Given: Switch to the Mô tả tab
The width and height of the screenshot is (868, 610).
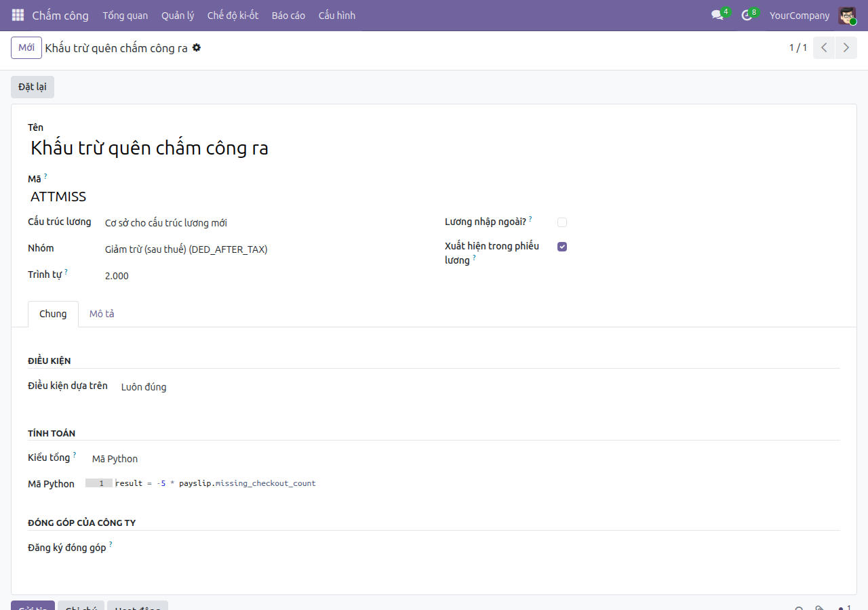Looking at the screenshot, I should coord(102,314).
